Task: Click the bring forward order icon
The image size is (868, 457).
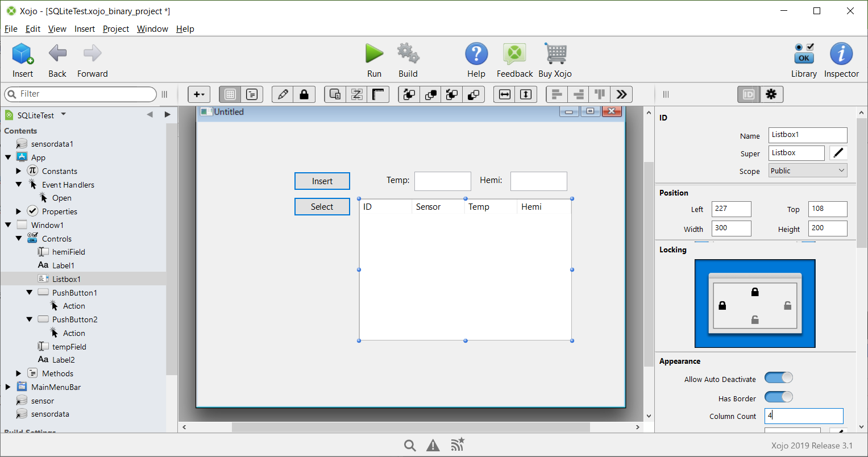Action: 409,94
